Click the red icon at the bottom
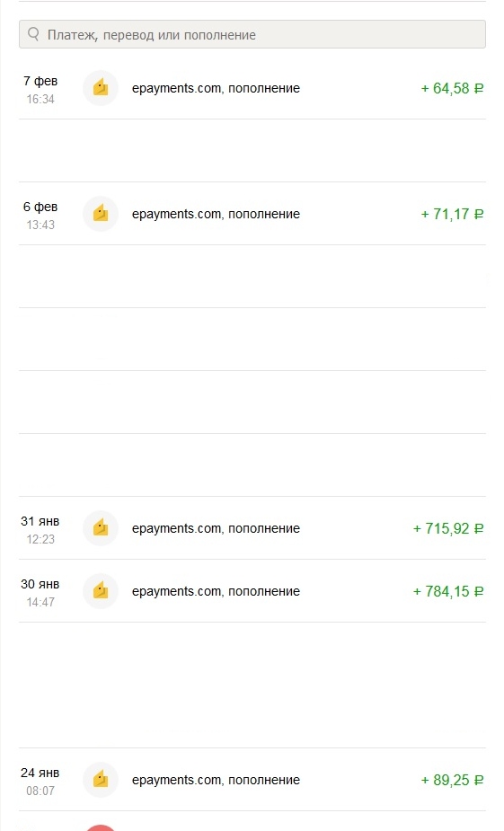 100,827
